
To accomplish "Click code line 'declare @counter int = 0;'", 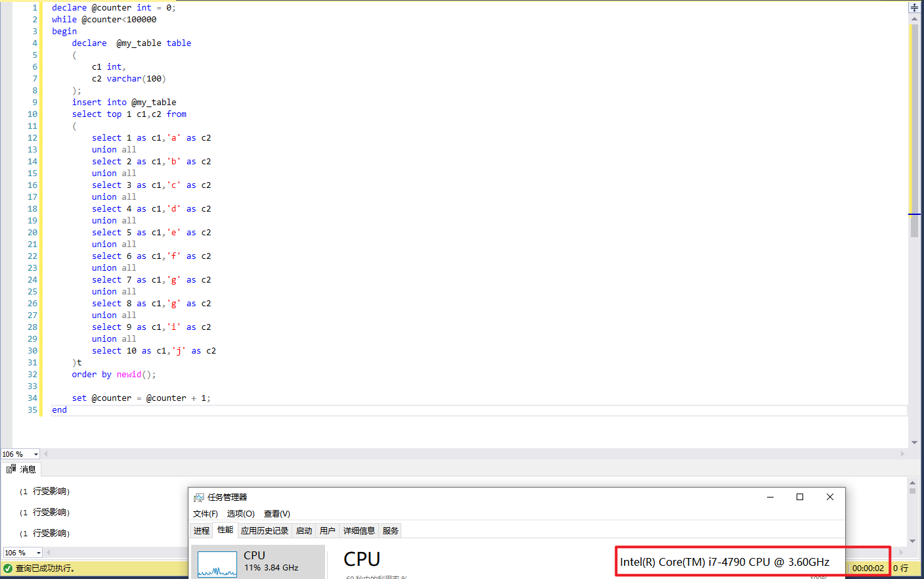I will pos(114,8).
